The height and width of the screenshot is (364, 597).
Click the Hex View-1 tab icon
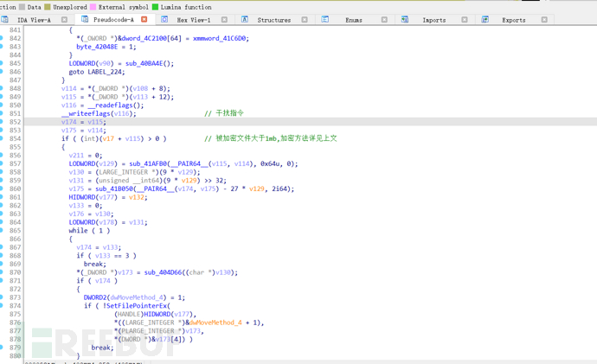coord(164,19)
